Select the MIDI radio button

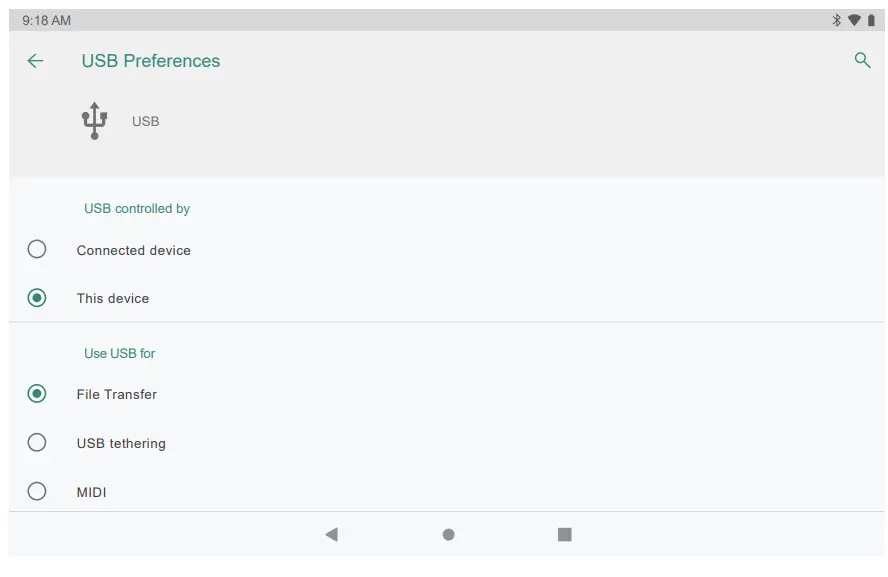click(37, 492)
